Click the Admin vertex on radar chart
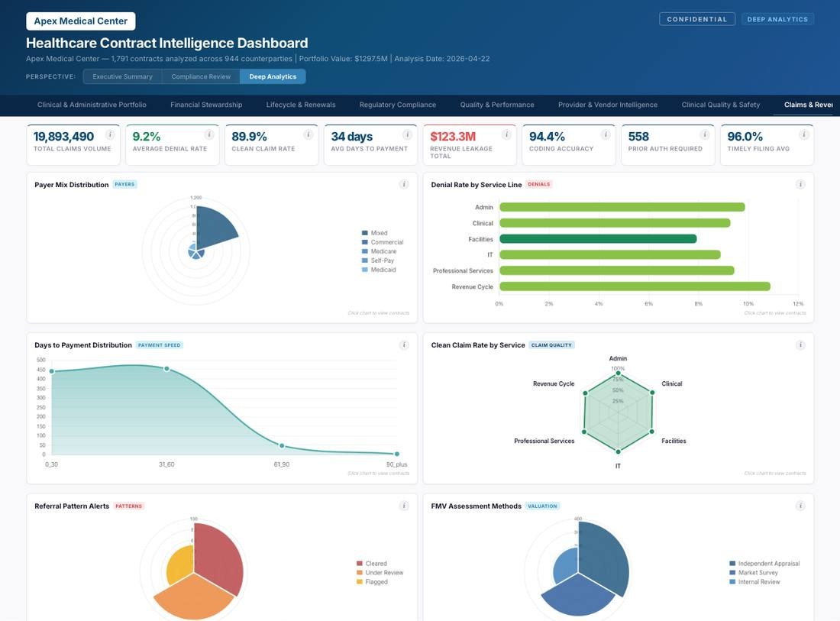Screen dimensions: 840x621 618,374
